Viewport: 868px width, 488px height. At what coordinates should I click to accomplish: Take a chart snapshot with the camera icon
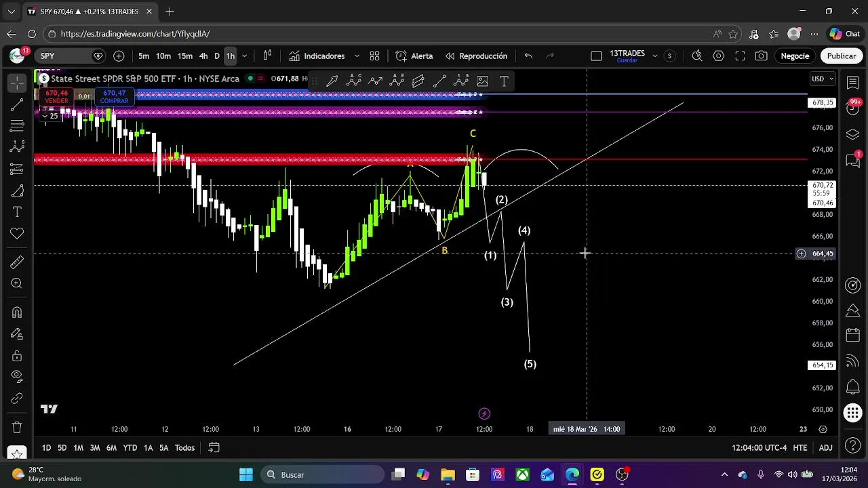pyautogui.click(x=762, y=56)
